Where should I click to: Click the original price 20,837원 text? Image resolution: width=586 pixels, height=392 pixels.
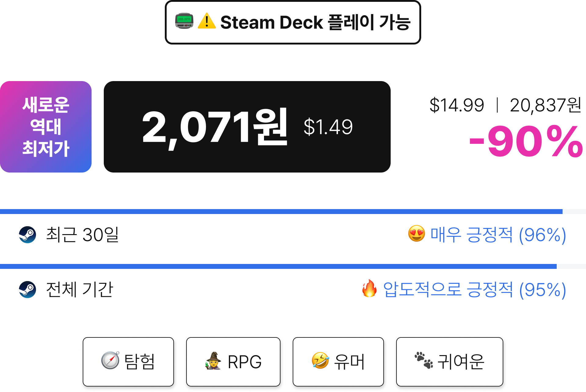tap(545, 105)
